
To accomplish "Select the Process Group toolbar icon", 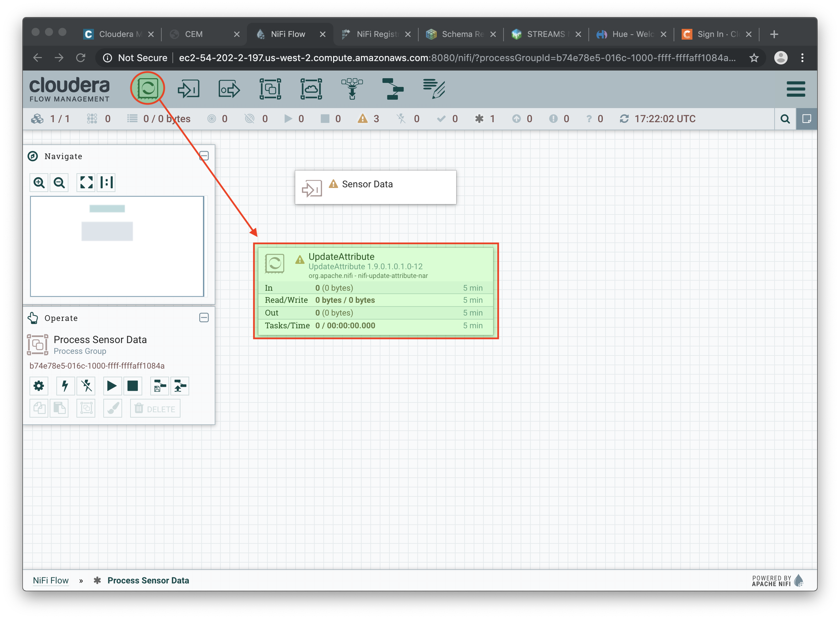I will point(270,89).
